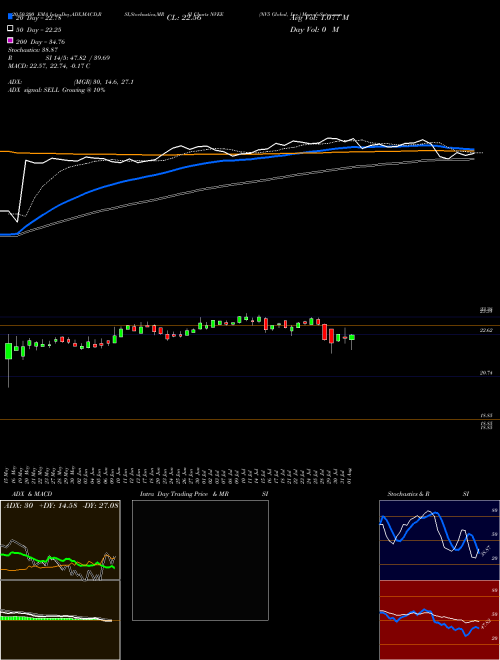Open the ADX indicator chart panel
This screenshot has height=660, width=500.
click(60, 540)
